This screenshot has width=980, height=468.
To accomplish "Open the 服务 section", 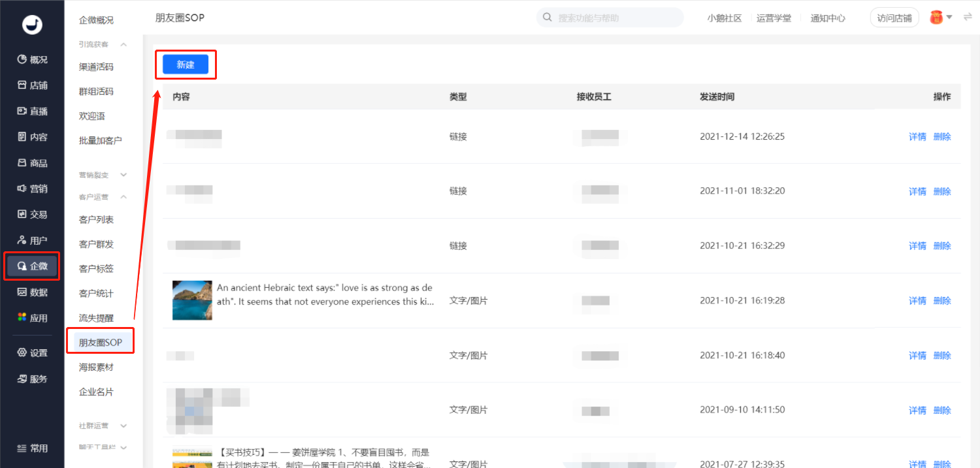I will click(32, 379).
